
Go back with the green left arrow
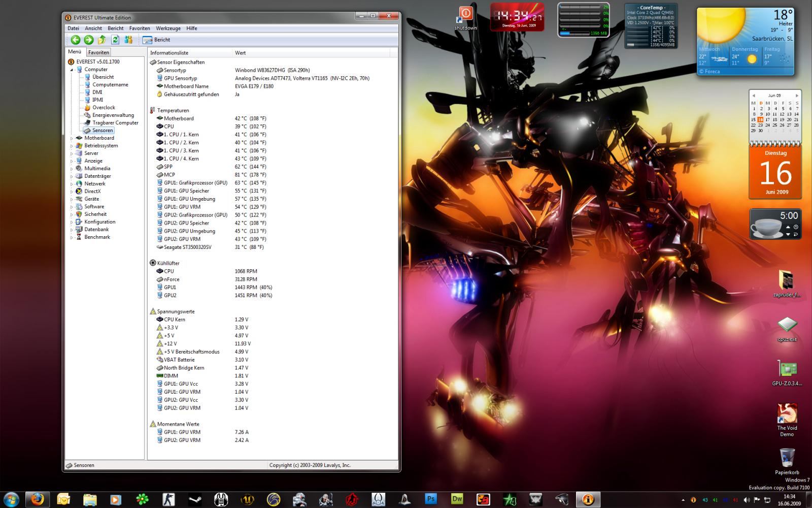point(76,40)
